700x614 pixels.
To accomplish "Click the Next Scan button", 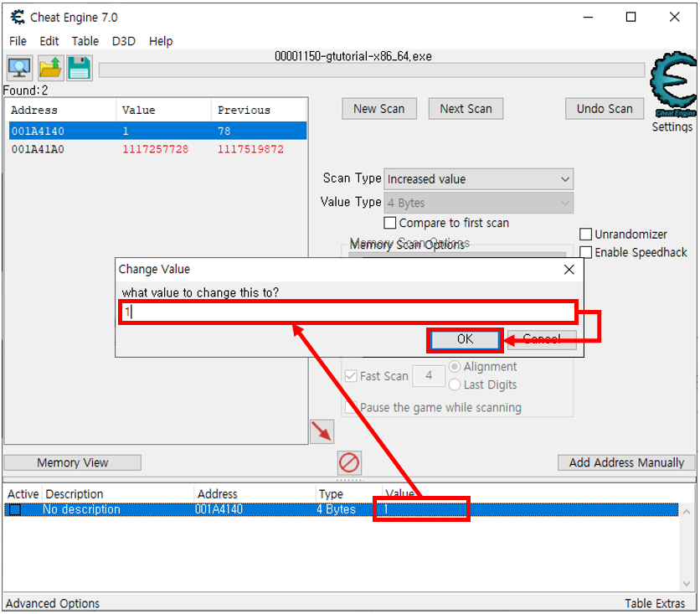I will tap(466, 109).
